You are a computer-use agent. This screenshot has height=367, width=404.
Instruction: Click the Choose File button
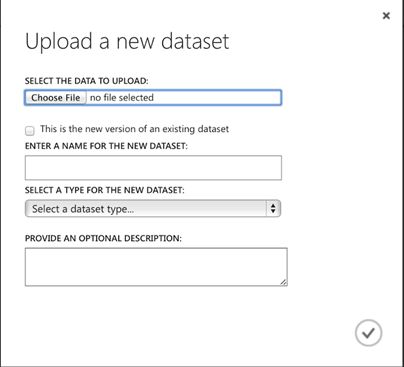pyautogui.click(x=56, y=98)
